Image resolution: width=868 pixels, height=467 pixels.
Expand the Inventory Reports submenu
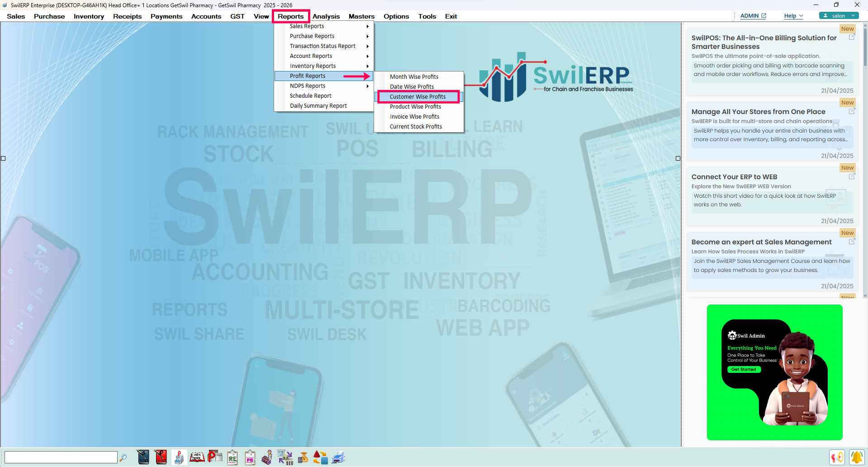[x=324, y=66]
